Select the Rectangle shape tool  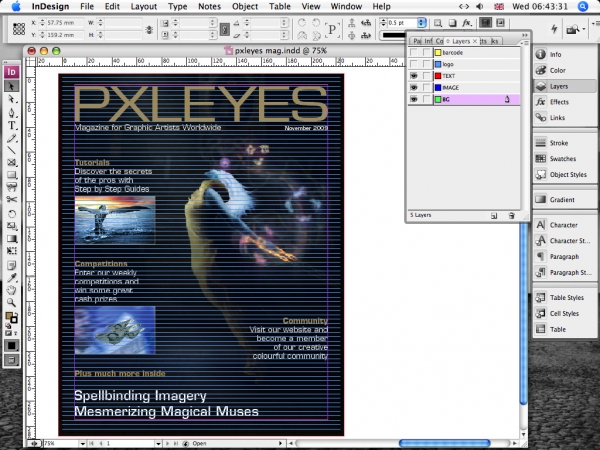11,175
